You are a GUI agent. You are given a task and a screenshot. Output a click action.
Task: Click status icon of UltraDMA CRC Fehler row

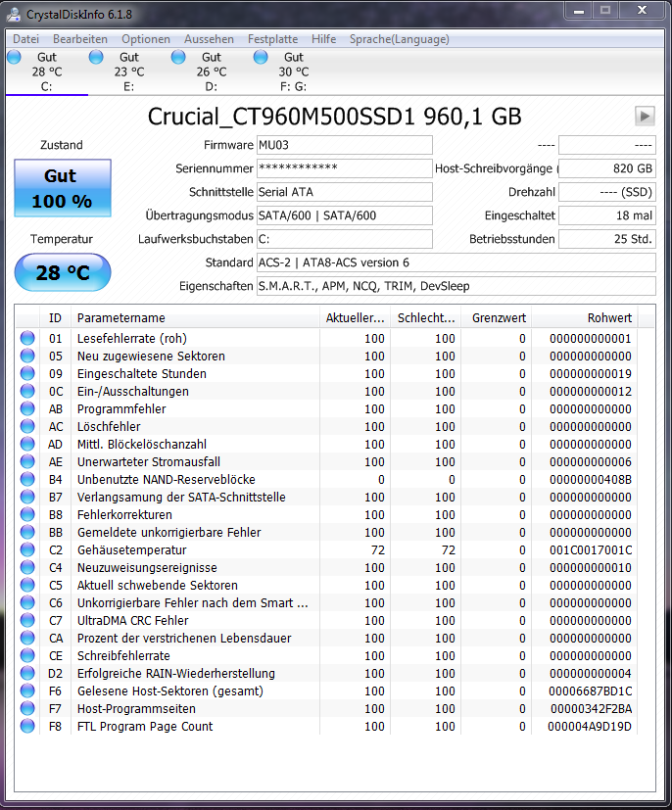(x=27, y=620)
